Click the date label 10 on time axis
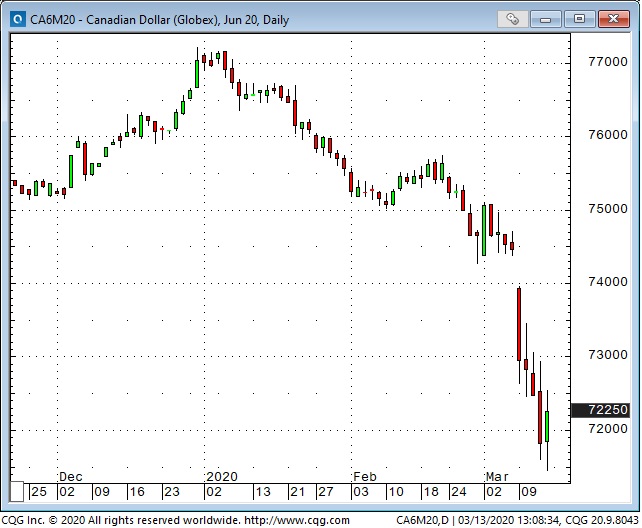642x528 pixels. [396, 492]
